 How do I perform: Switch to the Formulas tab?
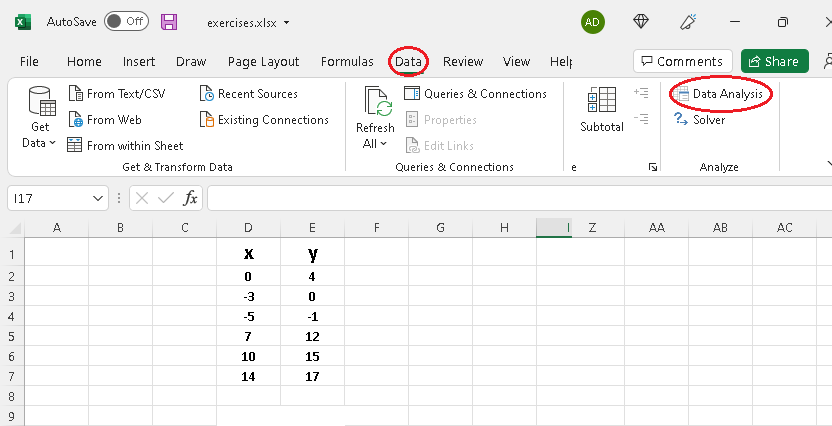click(x=347, y=61)
